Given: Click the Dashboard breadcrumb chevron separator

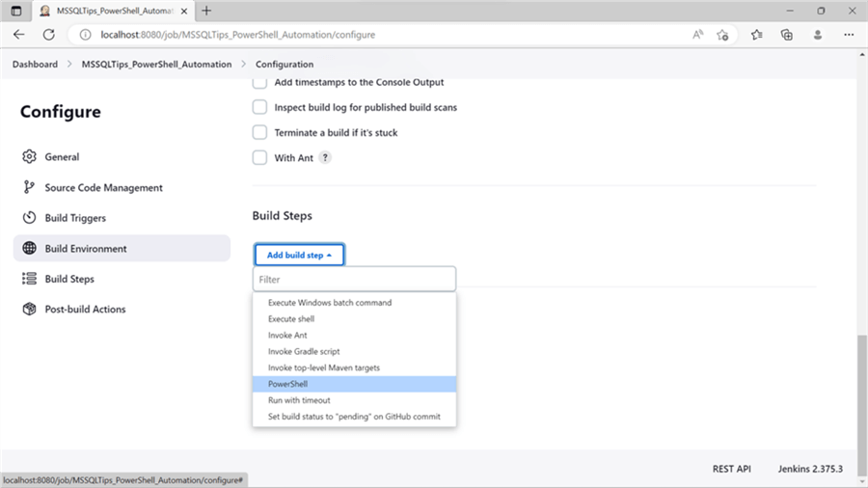Looking at the screenshot, I should pyautogui.click(x=69, y=65).
